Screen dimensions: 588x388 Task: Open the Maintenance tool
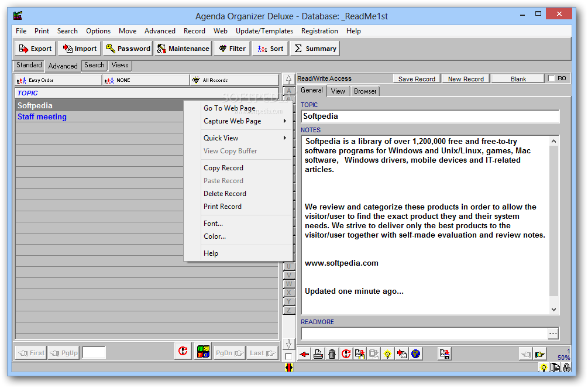183,49
